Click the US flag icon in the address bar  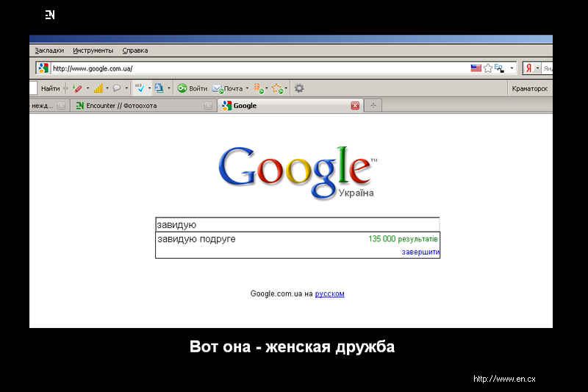point(476,68)
